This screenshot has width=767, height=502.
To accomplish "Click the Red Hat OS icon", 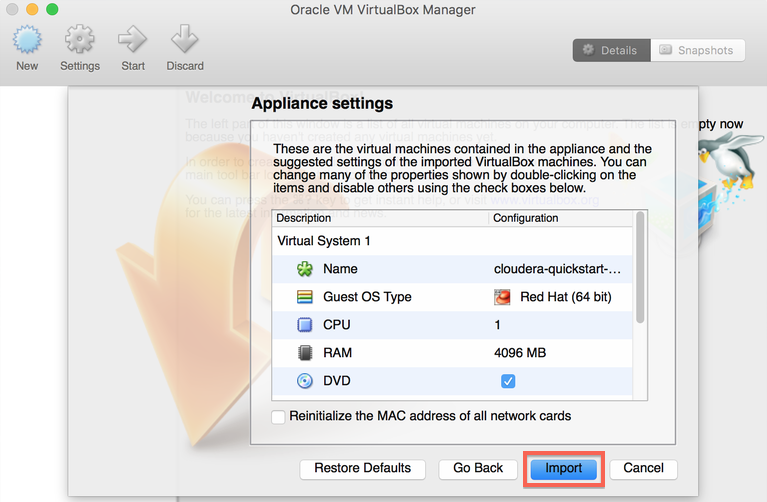I will pos(502,297).
